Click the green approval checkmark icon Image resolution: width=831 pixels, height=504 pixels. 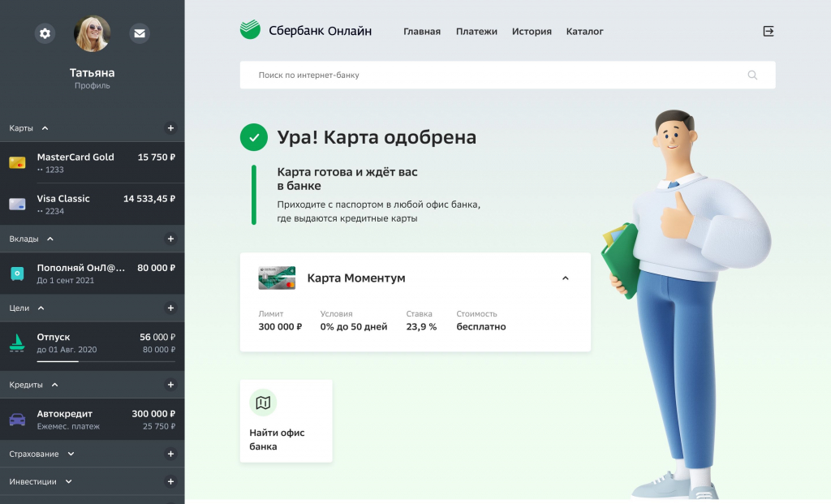click(254, 137)
